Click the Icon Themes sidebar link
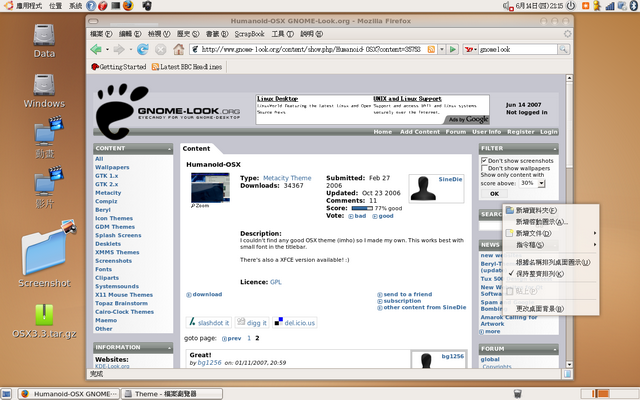 click(114, 218)
